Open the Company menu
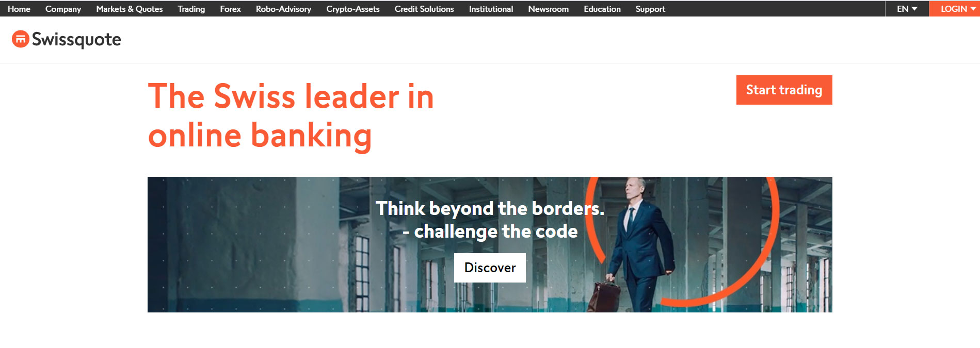Image resolution: width=980 pixels, height=348 pixels. (63, 9)
